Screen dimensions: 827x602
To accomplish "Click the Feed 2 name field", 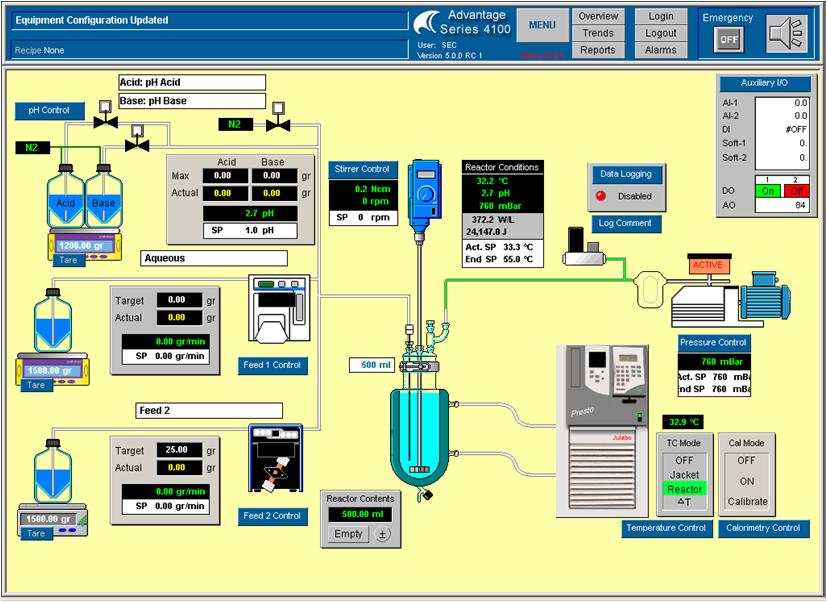I will (209, 410).
